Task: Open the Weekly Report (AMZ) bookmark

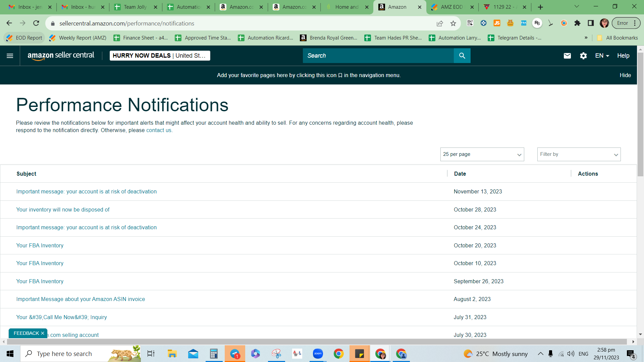Action: point(78,38)
